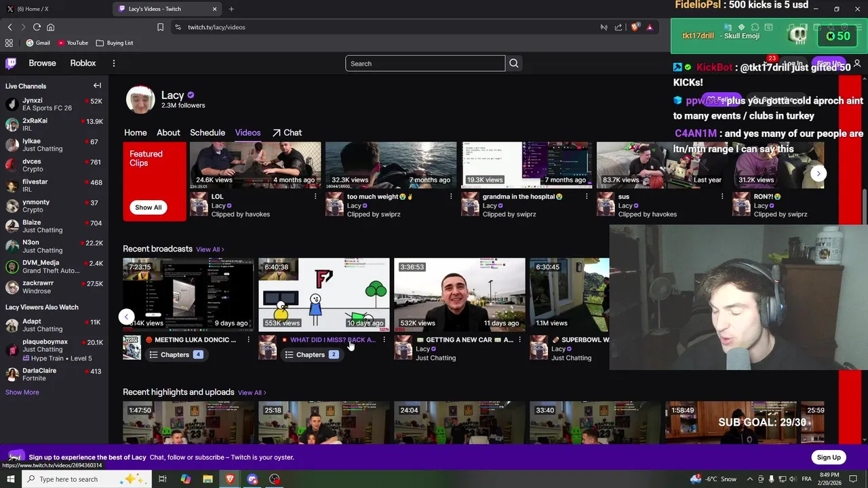
Task: Expand MEETING LUKA DONCIC Chapters list
Action: [175, 354]
